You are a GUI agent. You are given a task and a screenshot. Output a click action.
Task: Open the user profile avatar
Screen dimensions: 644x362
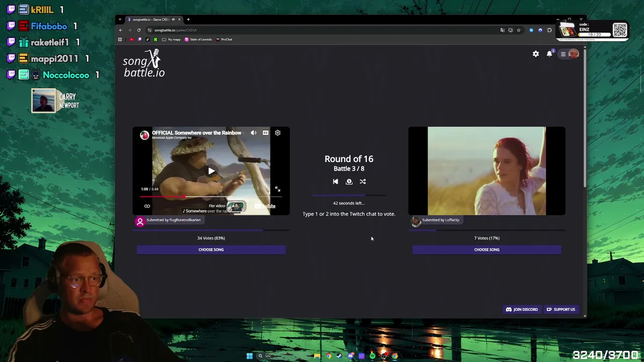[x=574, y=54]
